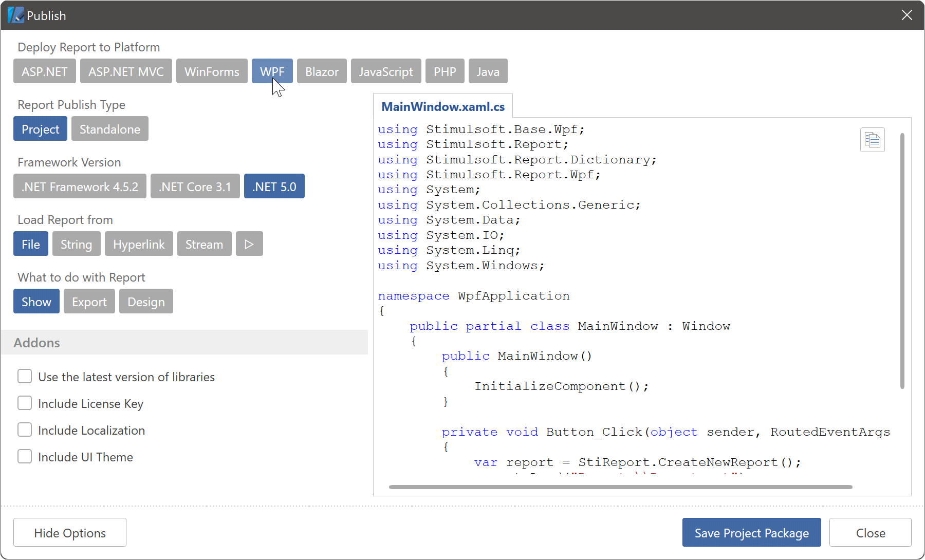This screenshot has height=560, width=925.
Task: Select PHP platform
Action: pyautogui.click(x=445, y=71)
